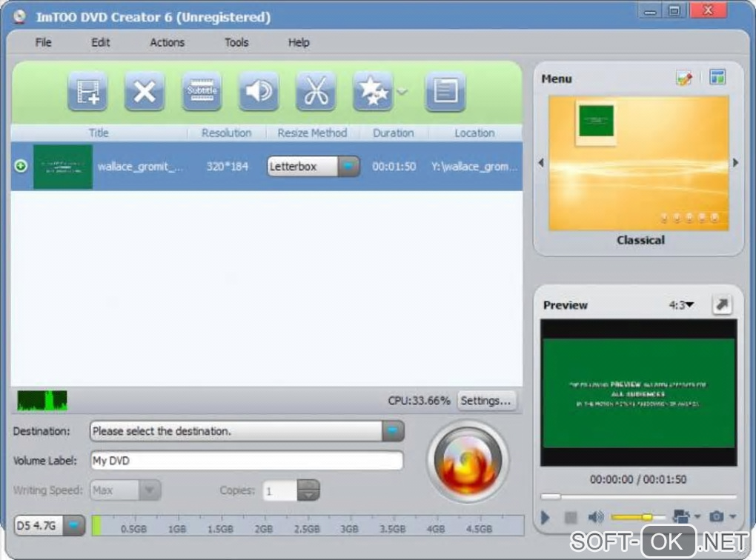756x560 pixels.
Task: Click the Copies number field
Action: 280,490
